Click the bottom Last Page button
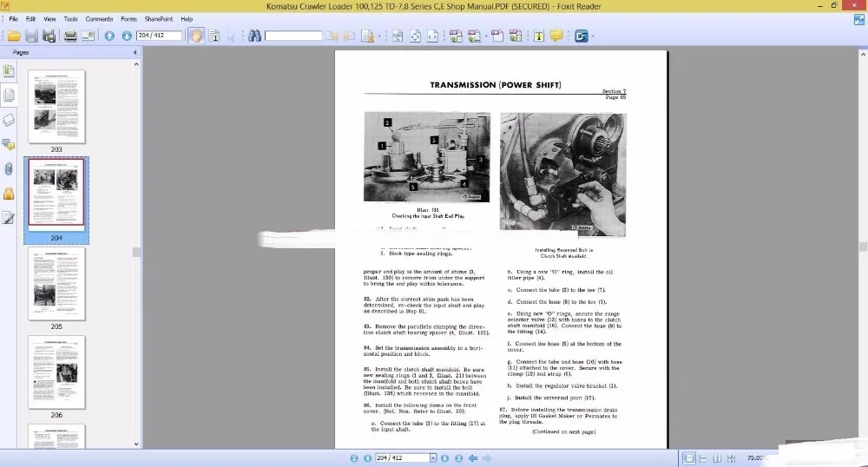Image resolution: width=868 pixels, height=467 pixels. (459, 458)
